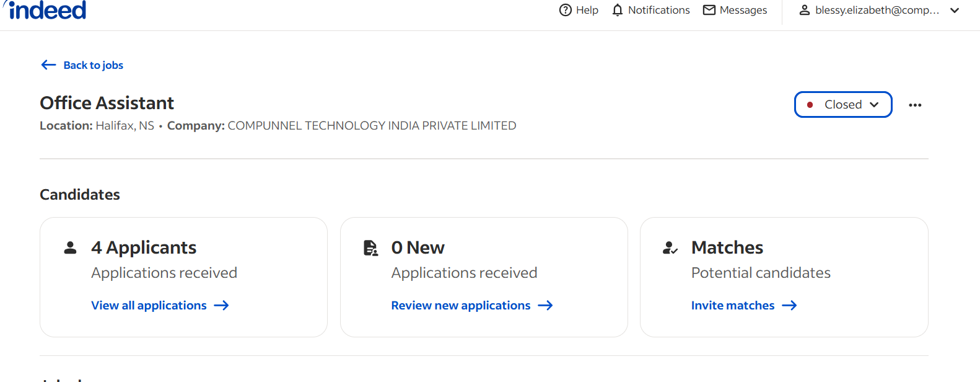Click the account person icon
The image size is (980, 382).
(805, 10)
